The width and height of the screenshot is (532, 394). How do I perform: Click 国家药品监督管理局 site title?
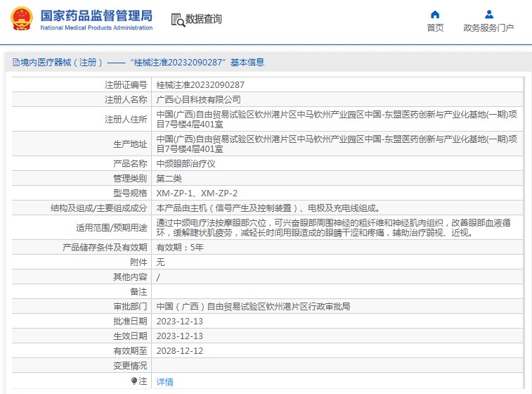[x=96, y=15]
